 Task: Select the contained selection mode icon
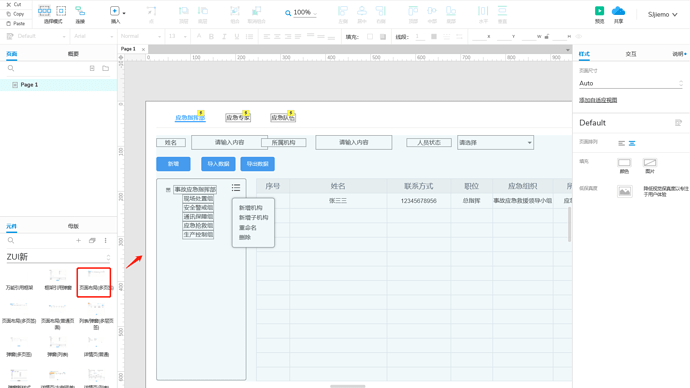tap(61, 11)
